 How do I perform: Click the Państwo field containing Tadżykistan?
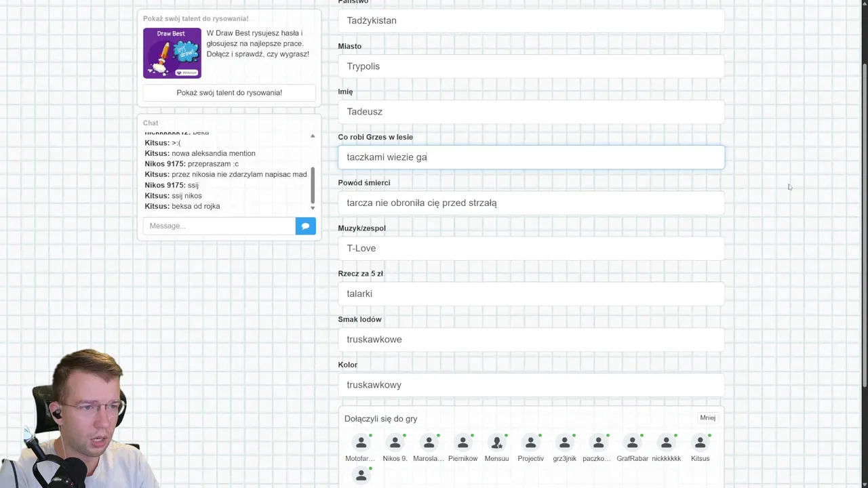pyautogui.click(x=531, y=20)
